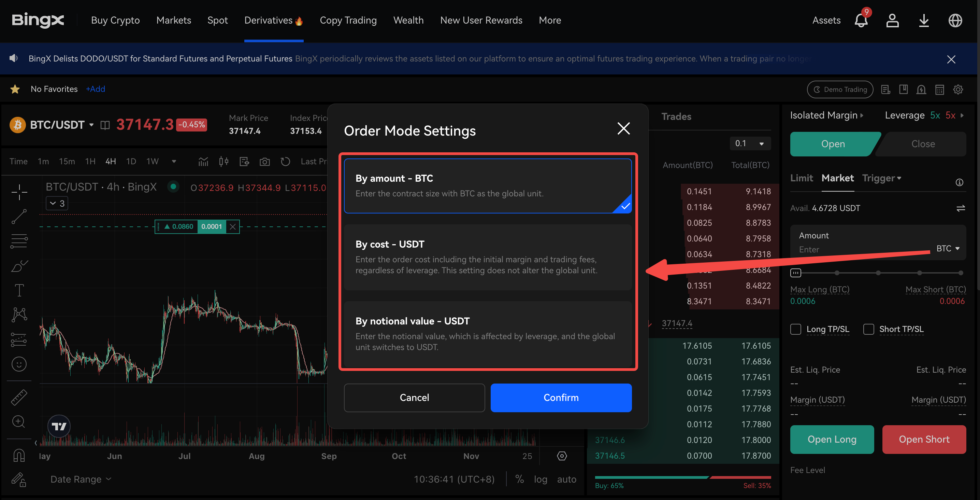This screenshot has height=500, width=980.
Task: Select the ruler measure tool
Action: [19, 397]
